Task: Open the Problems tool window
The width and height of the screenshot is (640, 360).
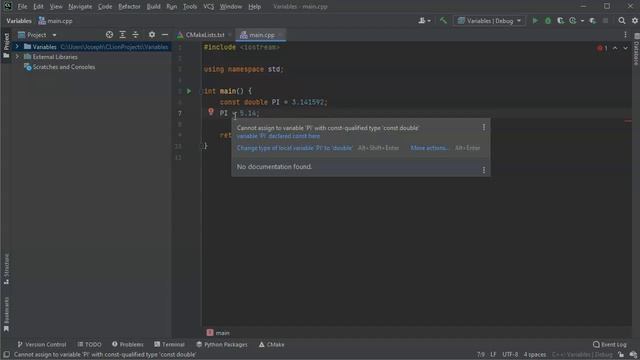Action: point(127,344)
